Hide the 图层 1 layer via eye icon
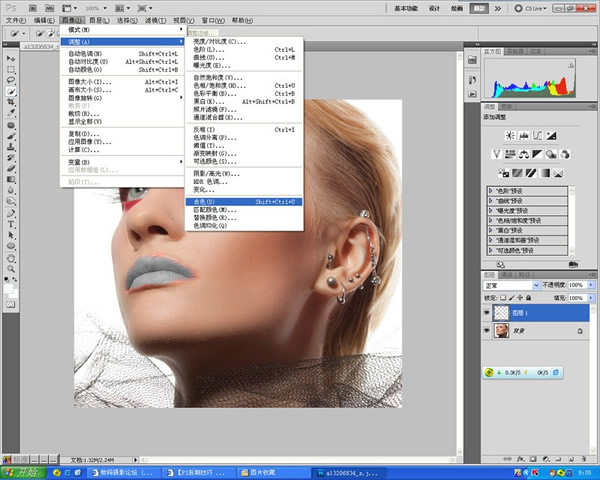This screenshot has width=600, height=480. 487,313
